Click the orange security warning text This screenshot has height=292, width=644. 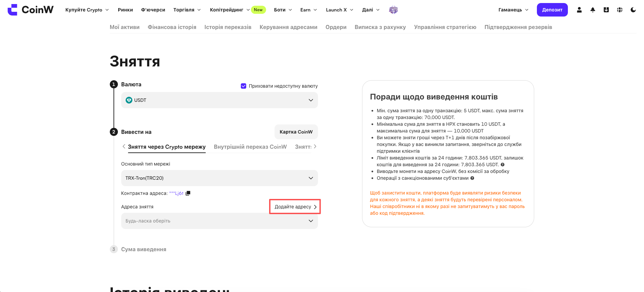447,203
